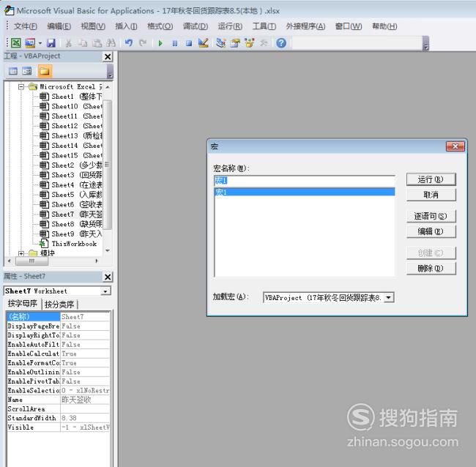
Task: Select ThisWorkbook in project tree
Action: [68, 244]
